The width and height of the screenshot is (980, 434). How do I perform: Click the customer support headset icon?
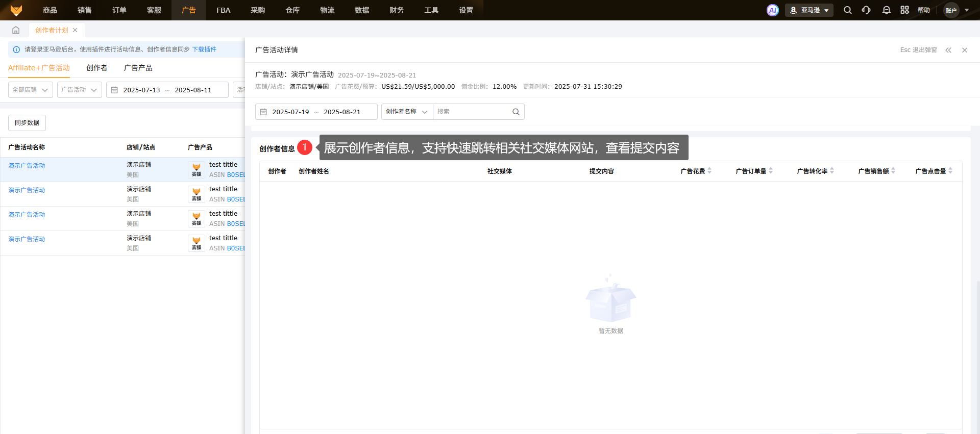click(866, 10)
